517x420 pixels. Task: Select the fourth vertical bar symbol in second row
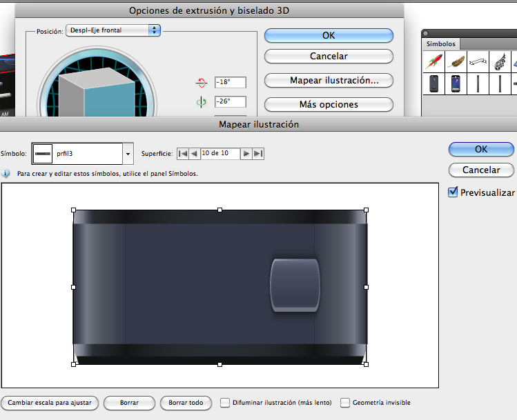pyautogui.click(x=500, y=83)
